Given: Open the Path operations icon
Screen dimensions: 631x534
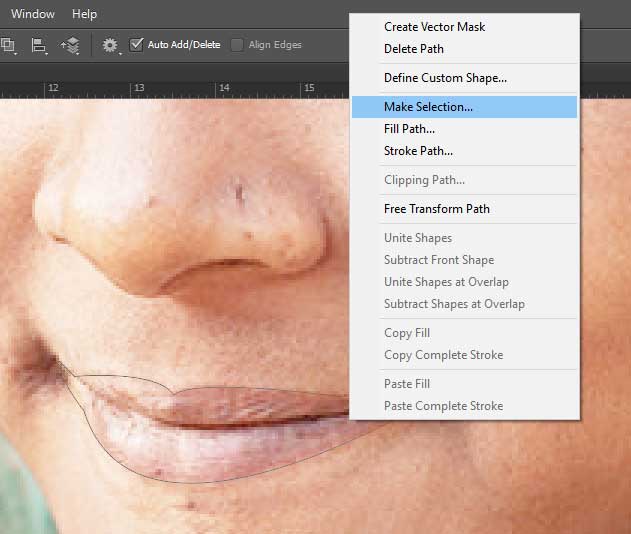Looking at the screenshot, I should (8, 45).
